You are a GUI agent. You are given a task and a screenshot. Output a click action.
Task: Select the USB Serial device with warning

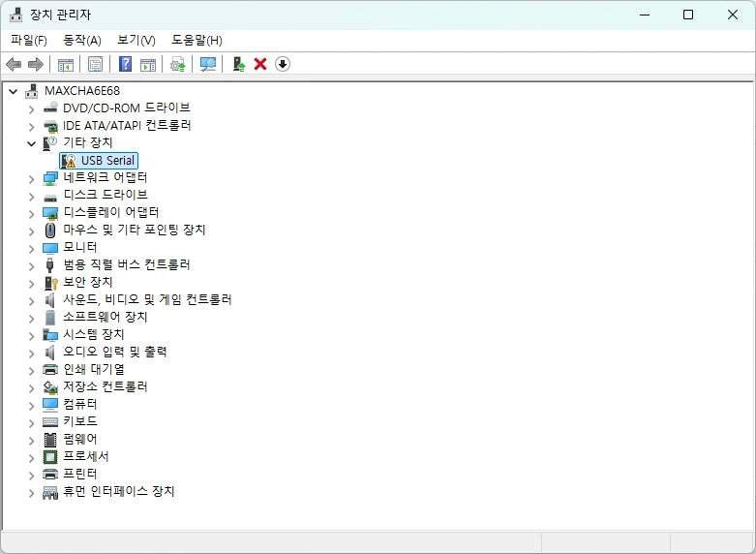tap(99, 160)
